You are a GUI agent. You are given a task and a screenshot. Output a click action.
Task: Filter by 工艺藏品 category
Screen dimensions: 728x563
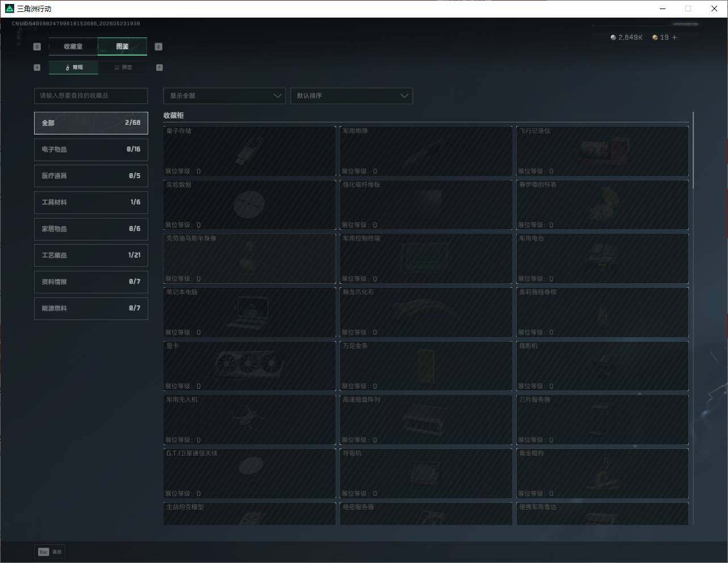[x=91, y=255]
